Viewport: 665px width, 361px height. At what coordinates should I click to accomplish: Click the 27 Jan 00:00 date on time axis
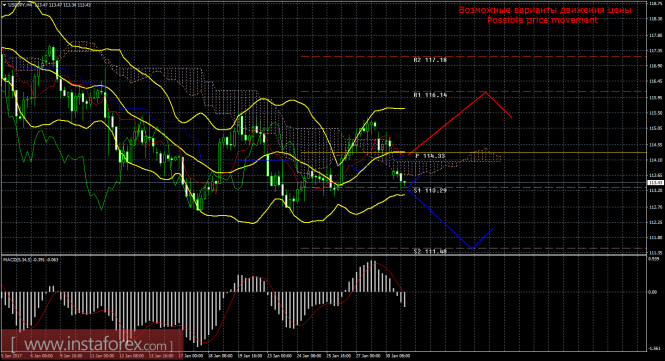pos(369,356)
